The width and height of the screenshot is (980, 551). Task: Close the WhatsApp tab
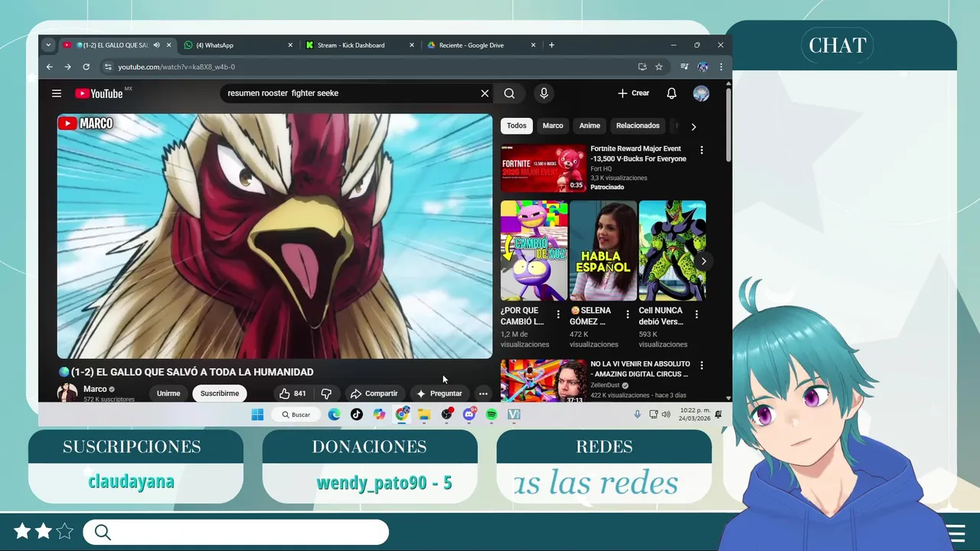coord(290,45)
